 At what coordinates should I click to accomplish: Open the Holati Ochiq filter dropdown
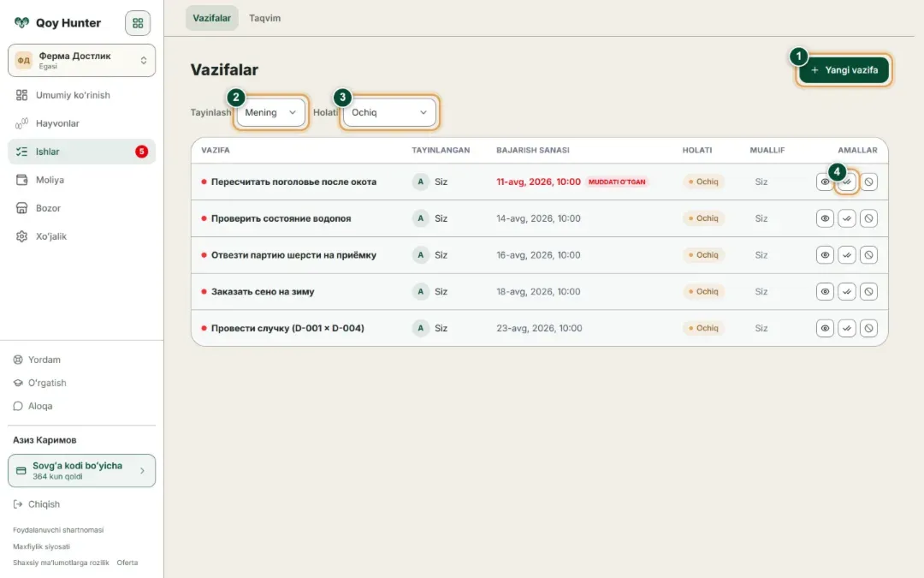coord(389,112)
